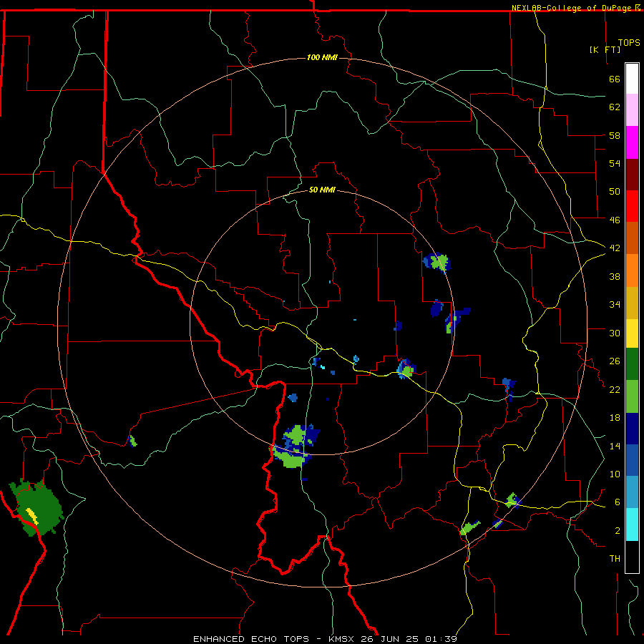The image size is (644, 644).
Task: Click the 10 legend value
Action: 615,474
